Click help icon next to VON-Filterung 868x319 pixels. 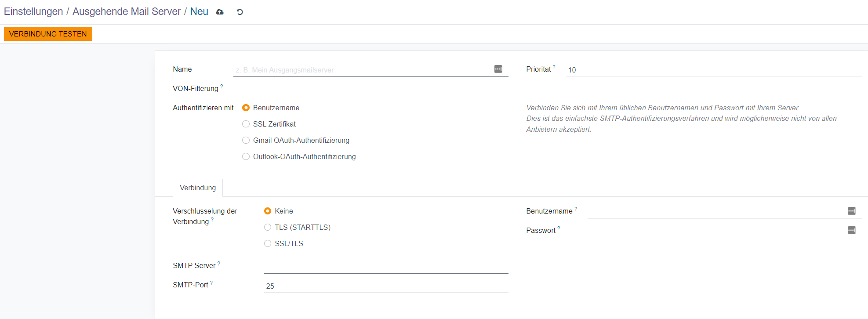pyautogui.click(x=222, y=87)
